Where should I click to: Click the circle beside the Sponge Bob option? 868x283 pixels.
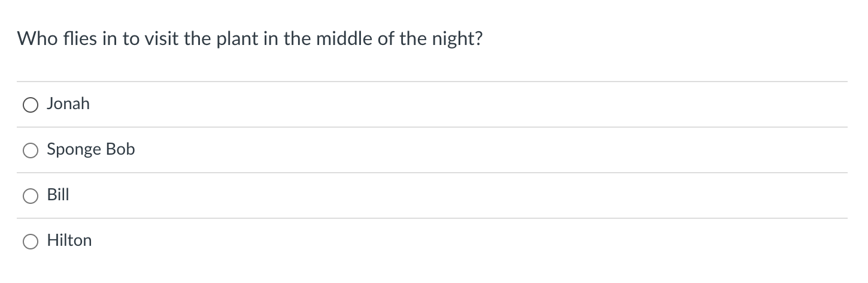click(31, 150)
